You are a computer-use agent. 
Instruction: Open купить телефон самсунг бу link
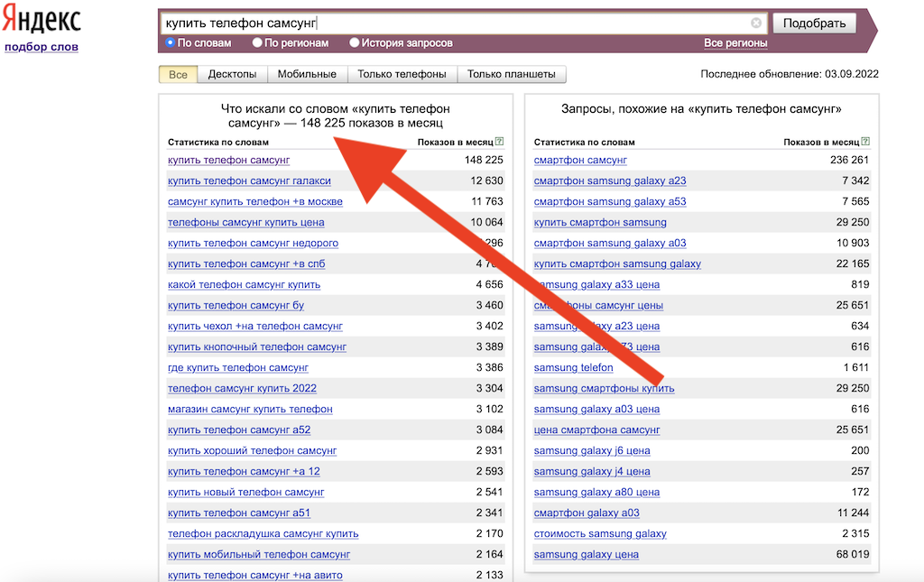[x=236, y=305]
